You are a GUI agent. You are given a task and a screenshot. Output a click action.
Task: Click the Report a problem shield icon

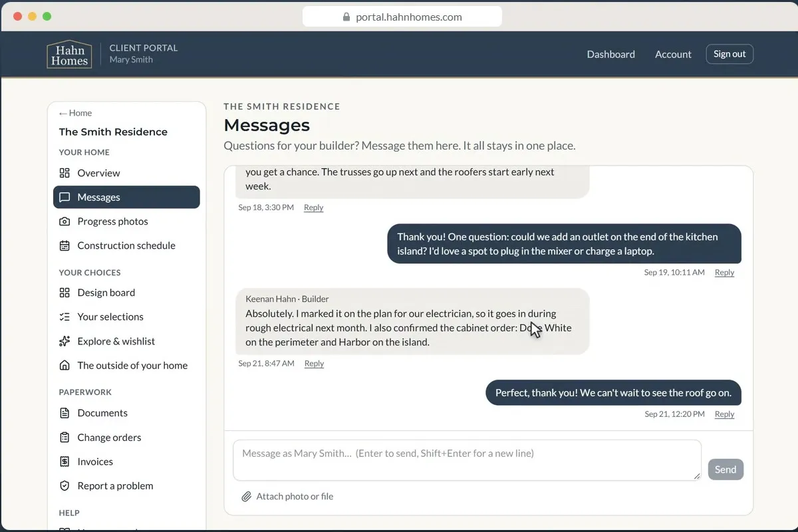(x=65, y=485)
